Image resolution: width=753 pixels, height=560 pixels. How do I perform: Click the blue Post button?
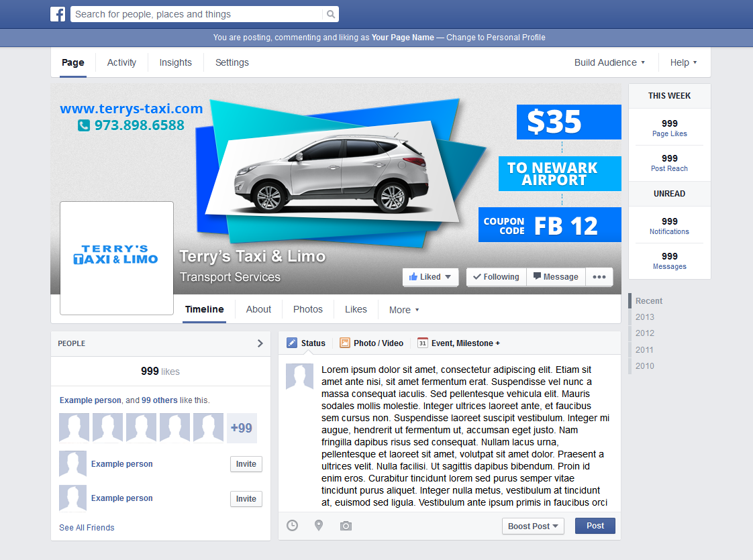(595, 525)
